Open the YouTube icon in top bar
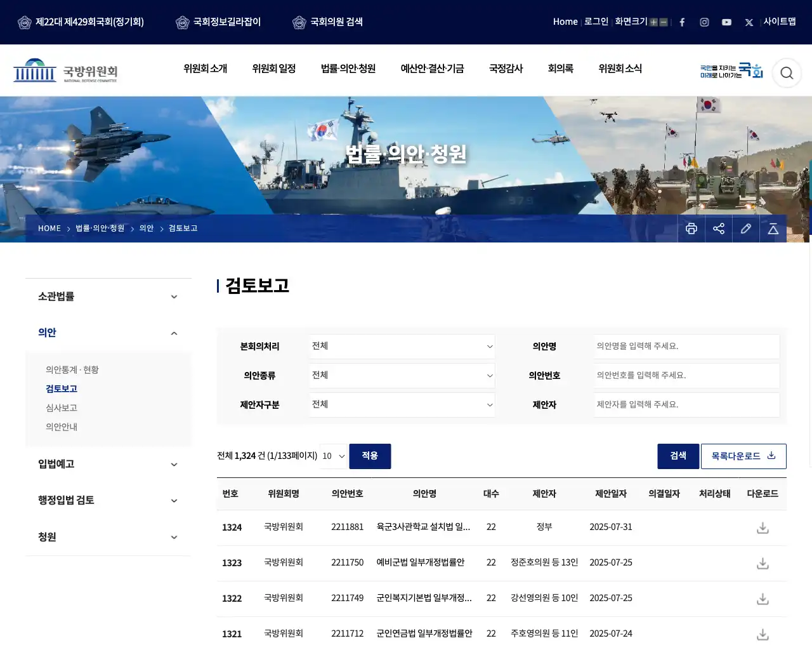The image size is (812, 650). tap(726, 22)
